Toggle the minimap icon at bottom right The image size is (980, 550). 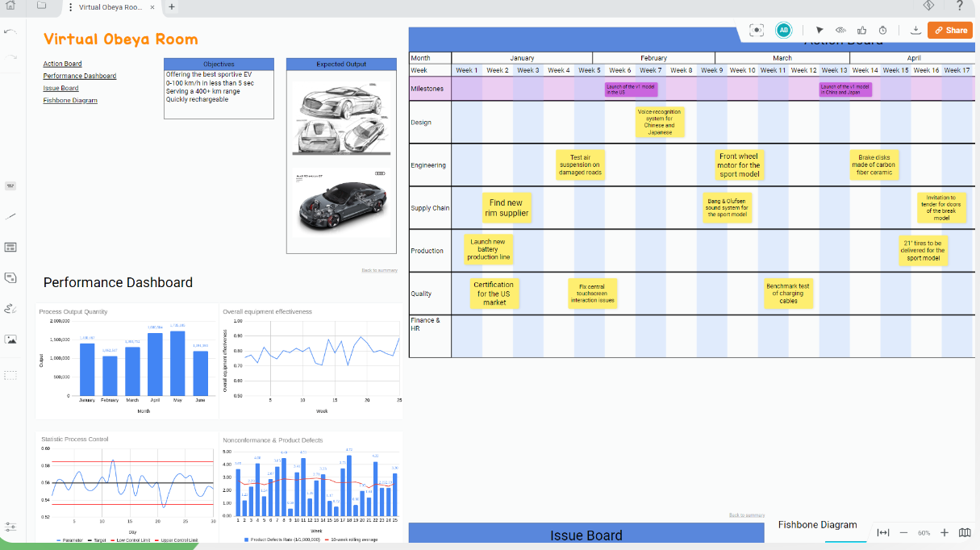click(x=965, y=532)
